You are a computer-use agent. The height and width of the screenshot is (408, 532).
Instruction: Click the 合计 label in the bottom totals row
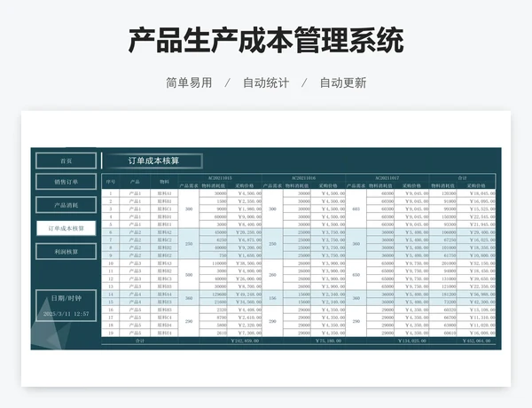(x=140, y=341)
